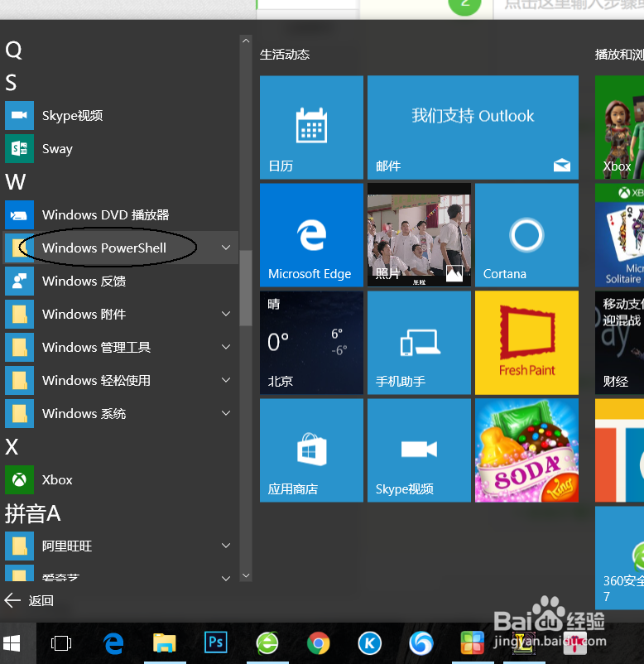Image resolution: width=644 pixels, height=664 pixels.
Task: Open Windows DVD 播放器 app
Action: click(121, 214)
